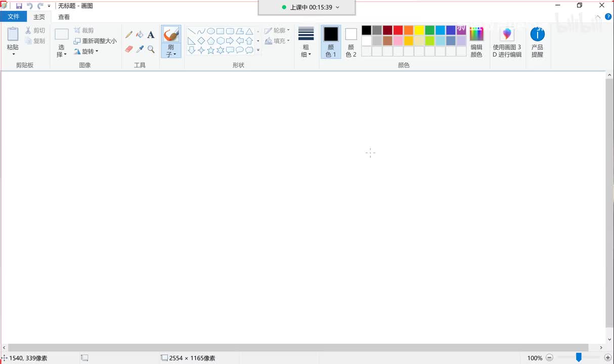
Task: Choose the Hexagon shape
Action: click(x=221, y=41)
